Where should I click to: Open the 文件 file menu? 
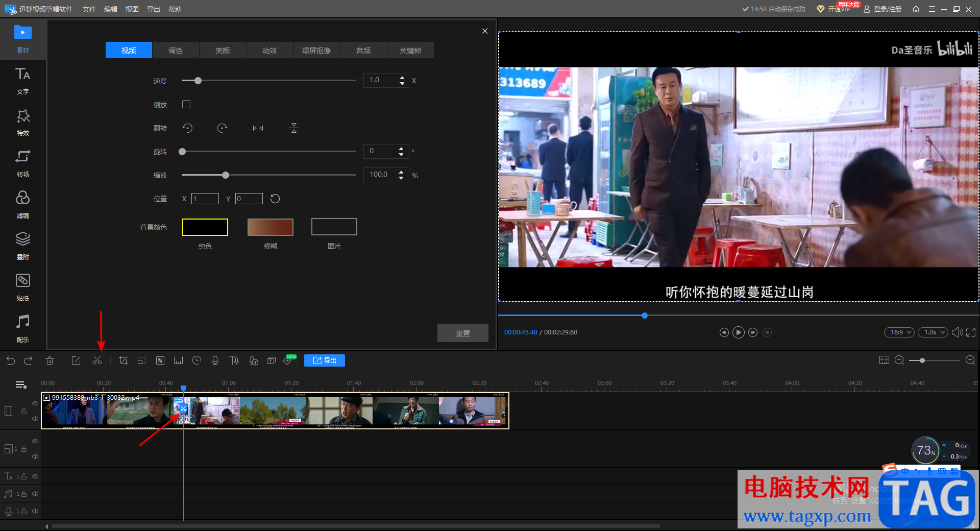click(89, 9)
